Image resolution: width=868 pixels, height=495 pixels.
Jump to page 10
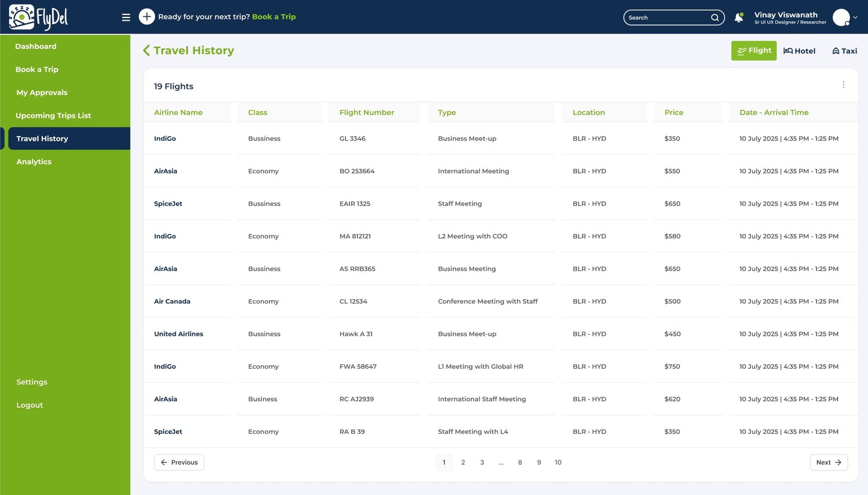pos(558,462)
